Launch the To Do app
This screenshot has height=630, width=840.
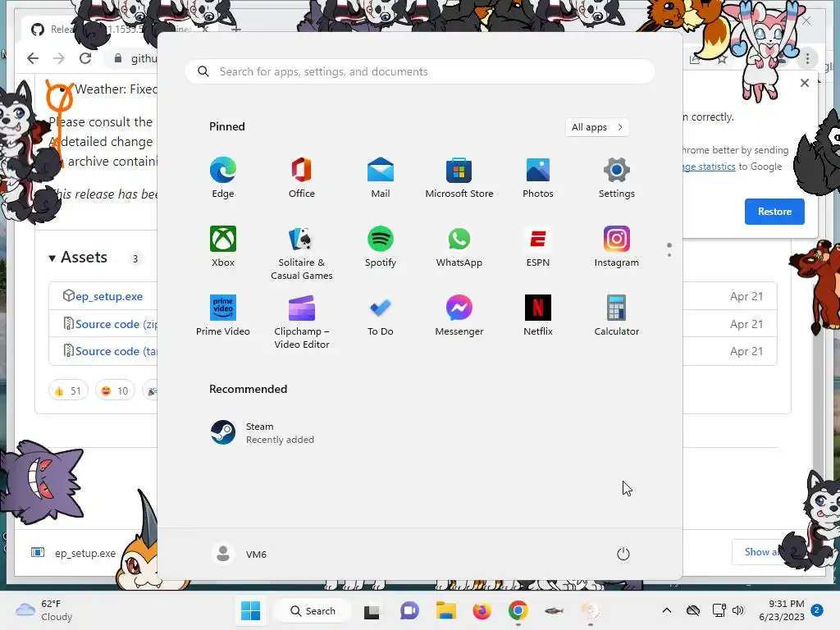pyautogui.click(x=381, y=316)
